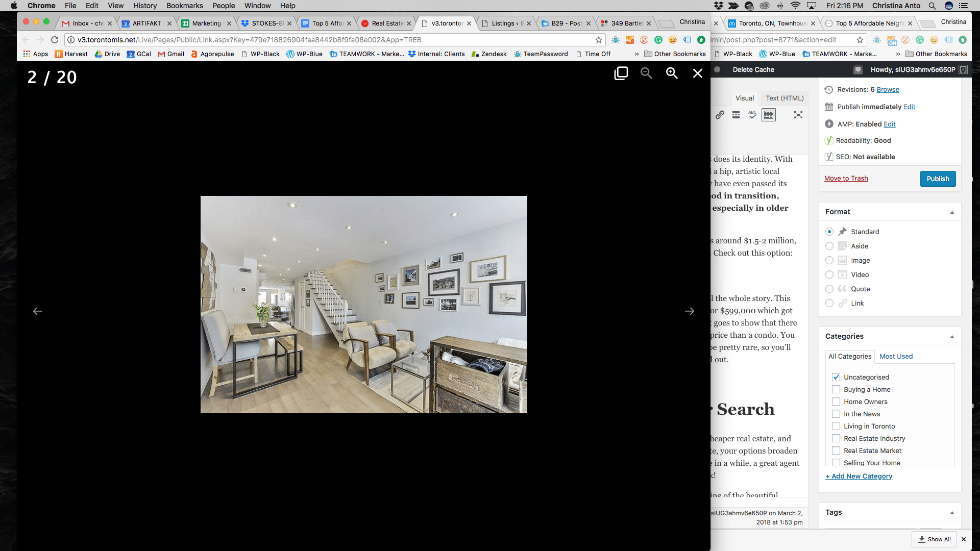Check the In the News category
This screenshot has width=980, height=551.
tap(836, 414)
